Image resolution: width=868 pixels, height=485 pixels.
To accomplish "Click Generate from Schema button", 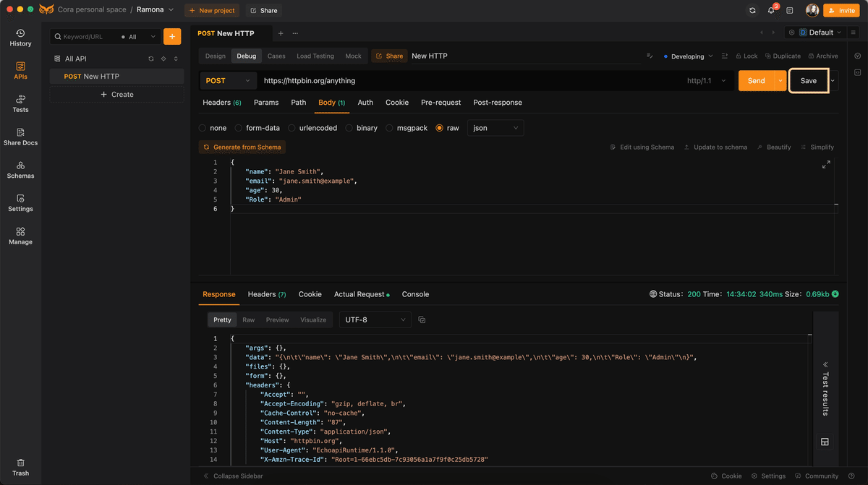I will click(242, 147).
